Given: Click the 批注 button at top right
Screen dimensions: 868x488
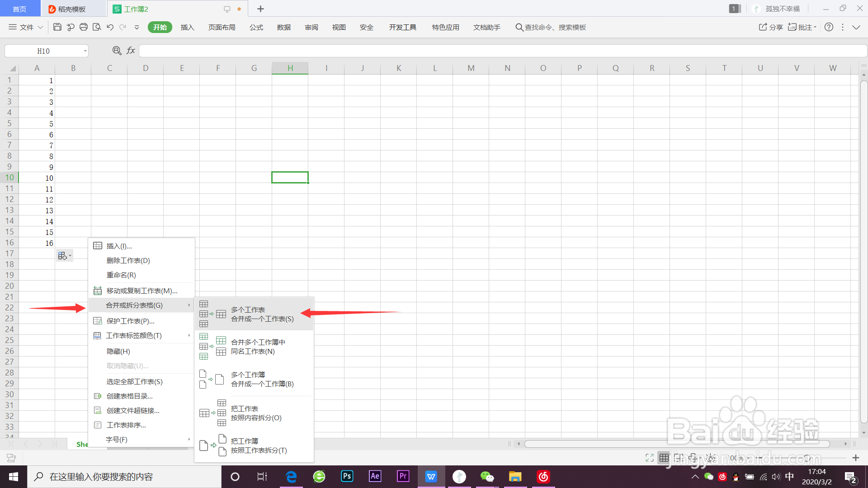Looking at the screenshot, I should tap(802, 27).
